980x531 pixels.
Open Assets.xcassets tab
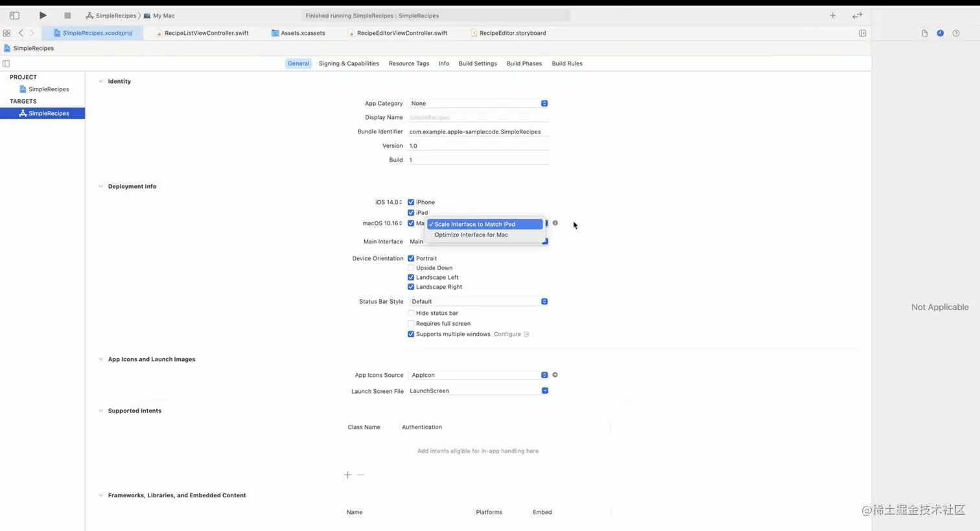click(298, 33)
